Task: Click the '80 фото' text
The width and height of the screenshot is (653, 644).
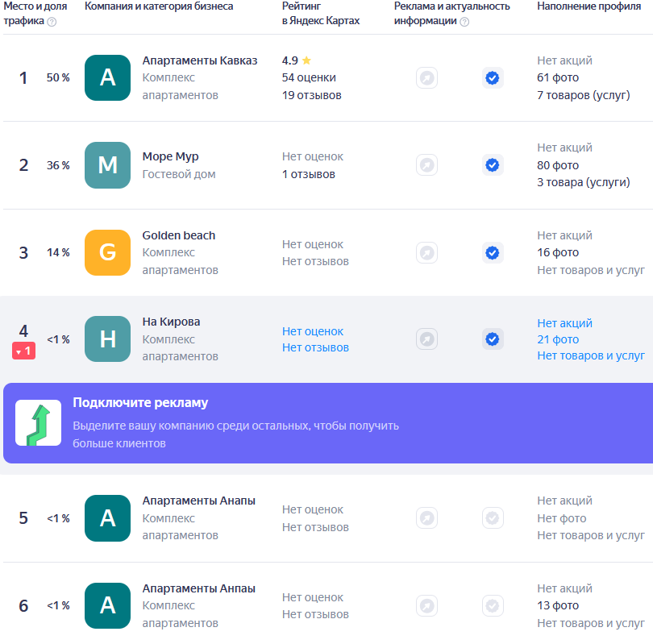Action: coord(558,165)
